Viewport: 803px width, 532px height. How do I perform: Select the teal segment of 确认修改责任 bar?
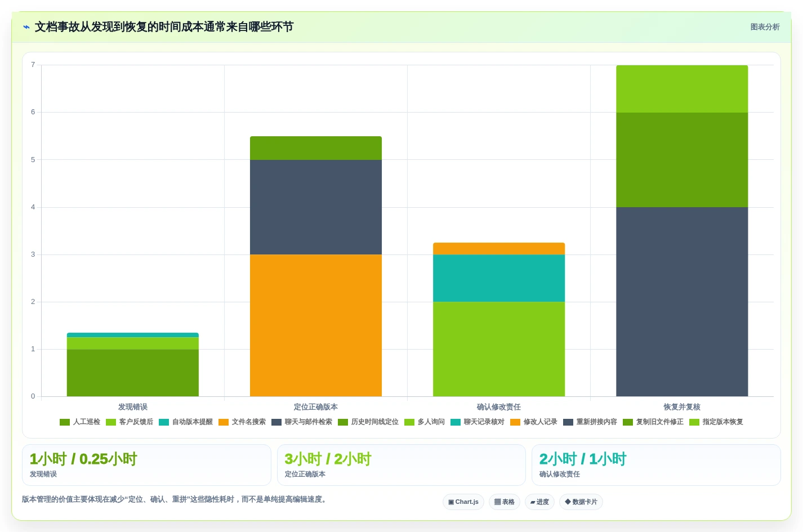499,278
